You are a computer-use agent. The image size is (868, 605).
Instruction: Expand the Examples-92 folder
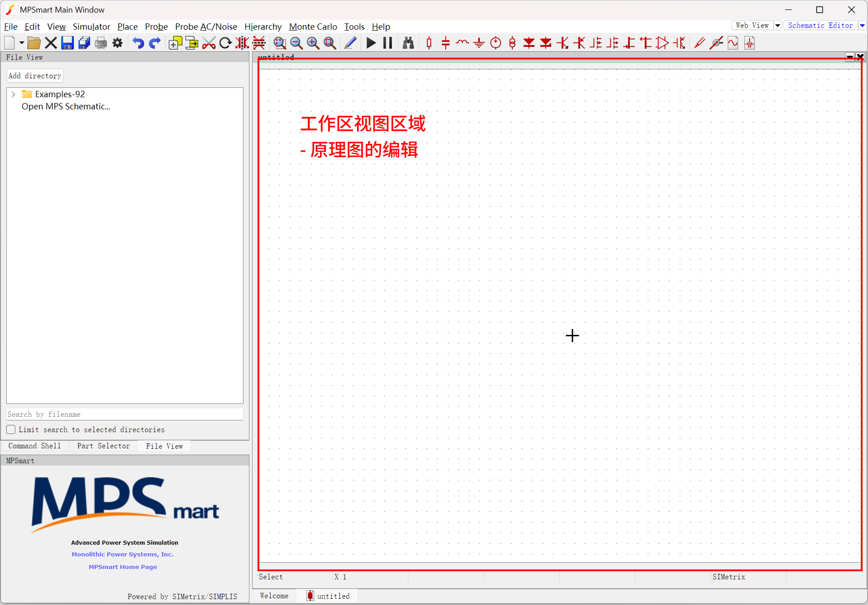click(14, 94)
